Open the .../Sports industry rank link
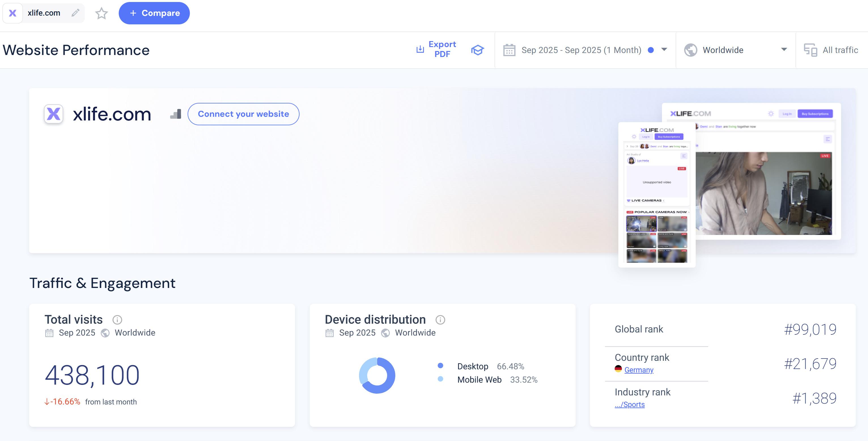This screenshot has width=868, height=441. click(629, 405)
